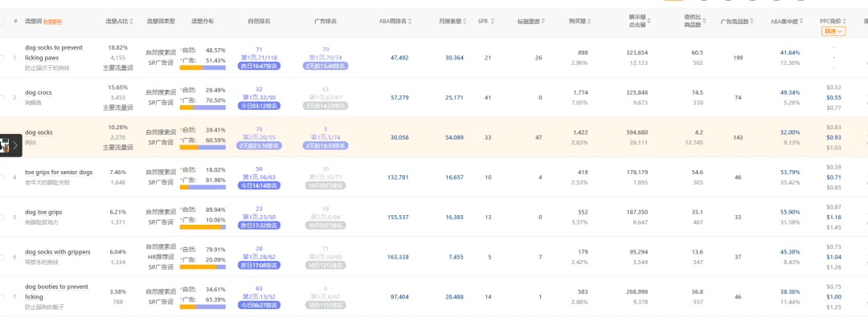The image size is (868, 317).
Task: Open keyword 'dog socks' in highlighted row
Action: pos(39,132)
